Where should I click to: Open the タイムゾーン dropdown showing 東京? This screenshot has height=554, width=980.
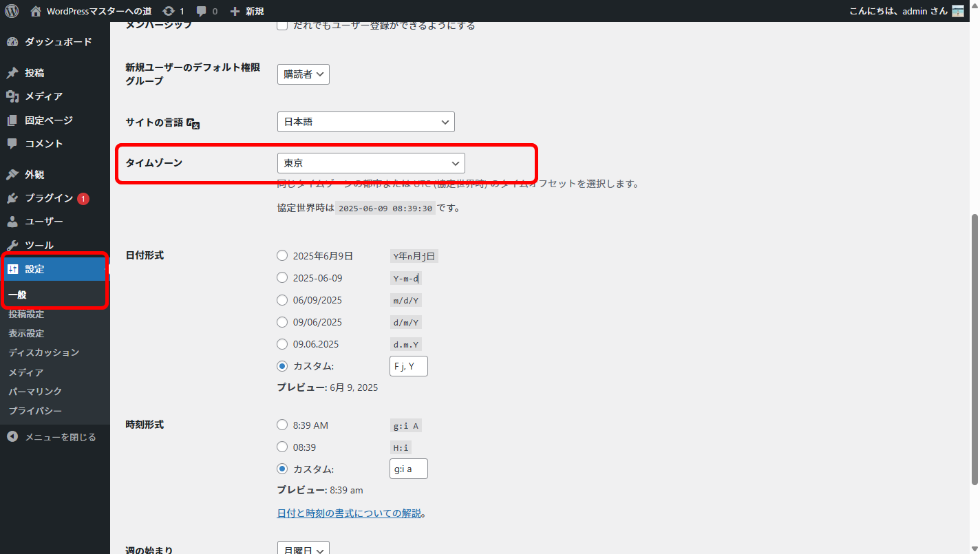(x=371, y=163)
